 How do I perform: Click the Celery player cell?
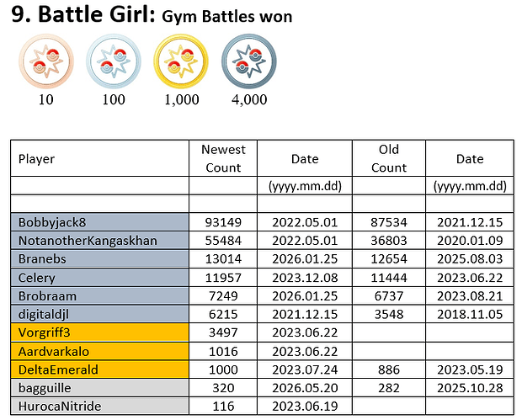(100, 278)
